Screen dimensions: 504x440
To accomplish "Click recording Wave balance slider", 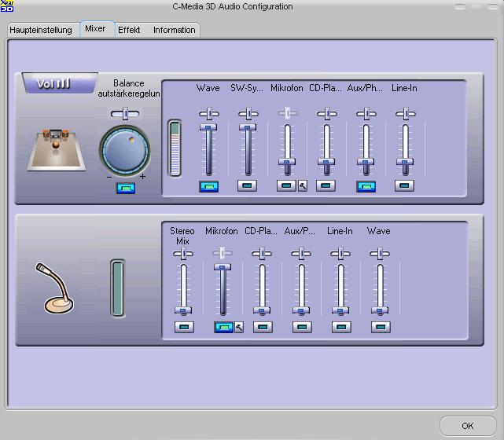I will click(380, 254).
